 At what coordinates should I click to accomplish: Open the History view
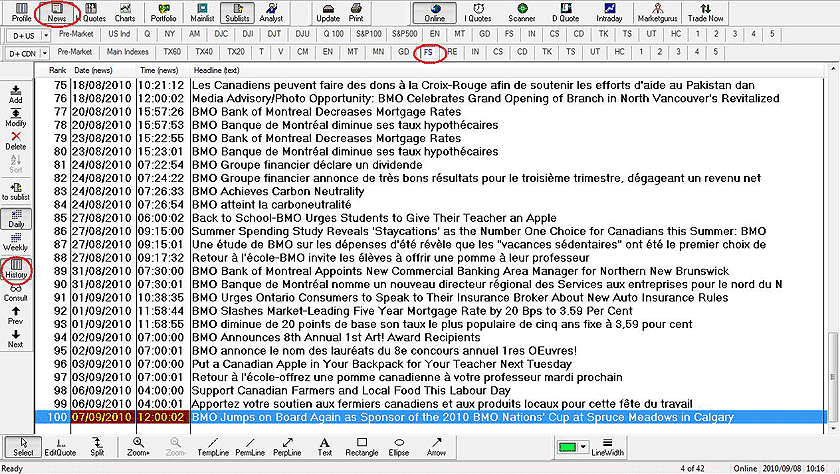(16, 269)
